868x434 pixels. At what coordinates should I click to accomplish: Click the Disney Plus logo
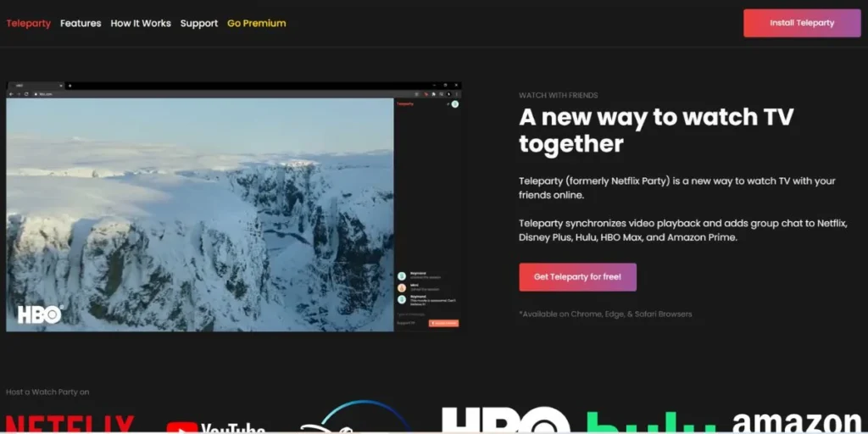[354, 417]
